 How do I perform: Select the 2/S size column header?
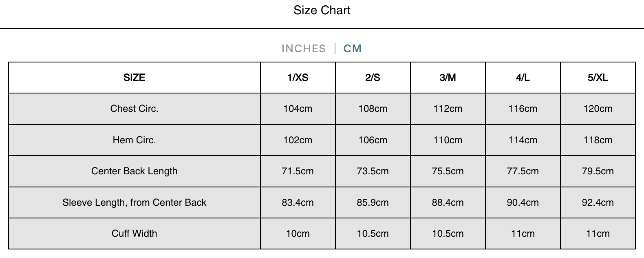373,78
